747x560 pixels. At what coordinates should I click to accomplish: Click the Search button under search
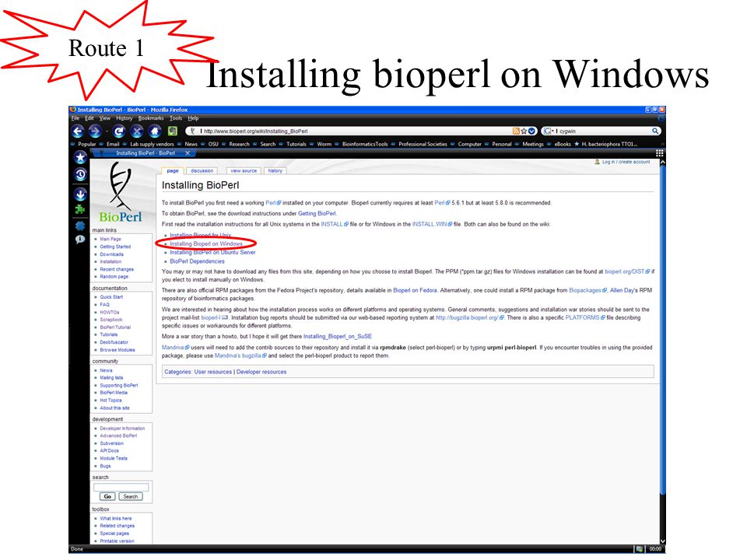coord(130,497)
